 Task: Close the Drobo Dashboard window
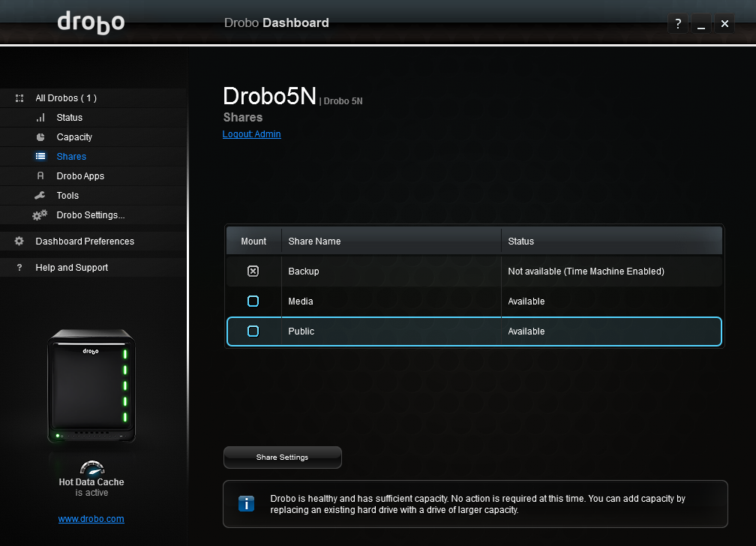tap(724, 24)
